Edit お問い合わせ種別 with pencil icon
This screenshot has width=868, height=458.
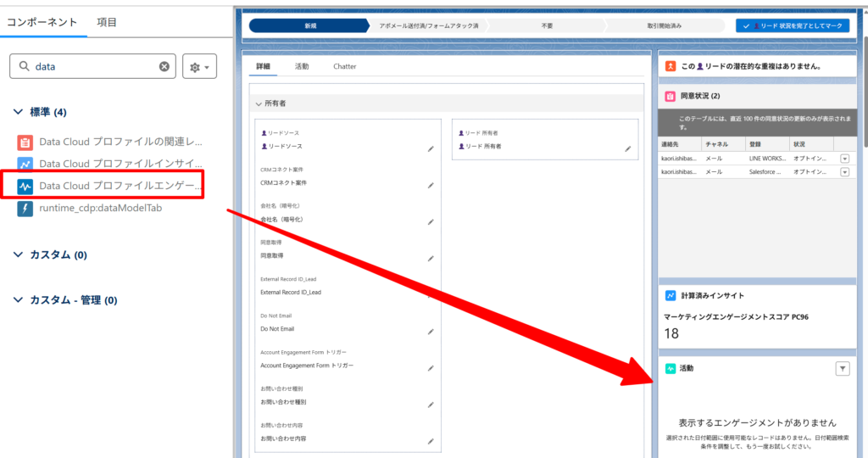coord(431,405)
